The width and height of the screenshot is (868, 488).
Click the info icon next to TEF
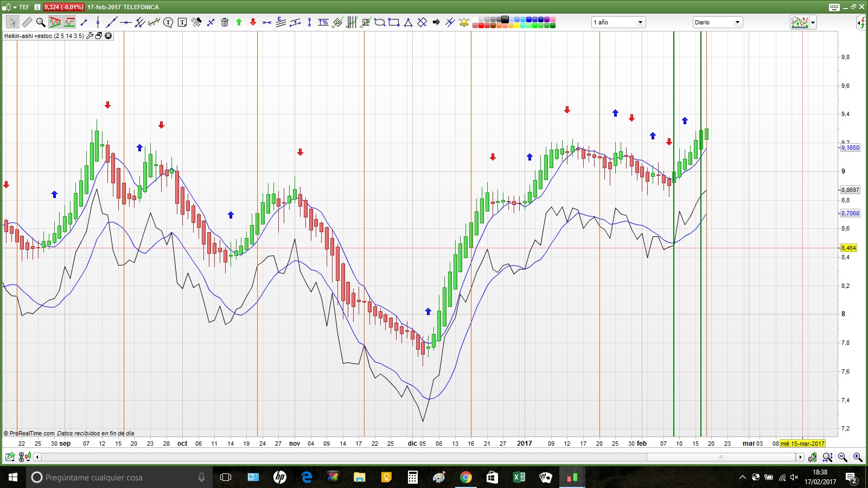(x=37, y=7)
